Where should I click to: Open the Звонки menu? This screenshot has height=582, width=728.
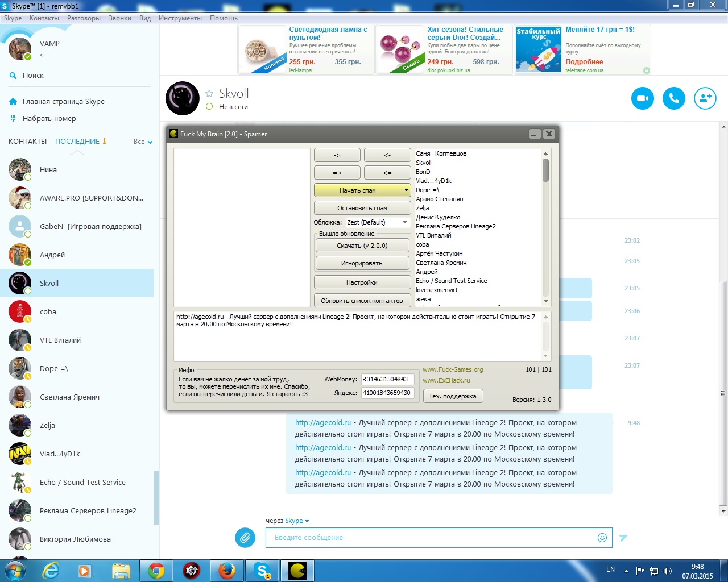pos(120,18)
